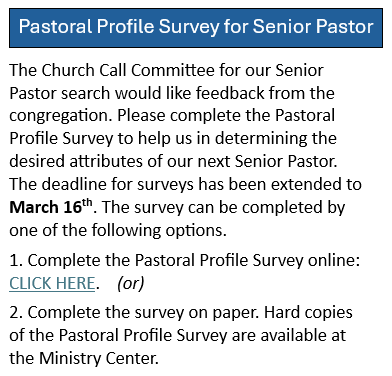Click the italic (or) text
The image size is (392, 376).
pos(130,284)
